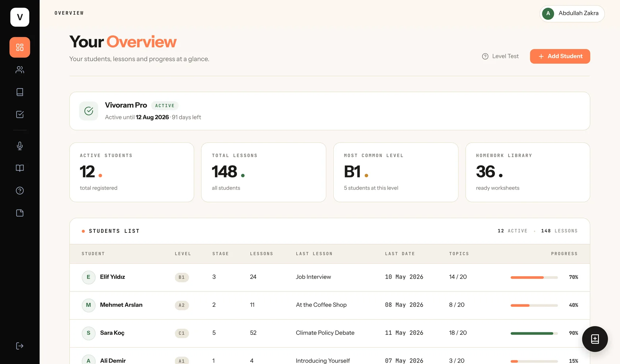Click the '10 May 2026' date cell

click(x=404, y=277)
